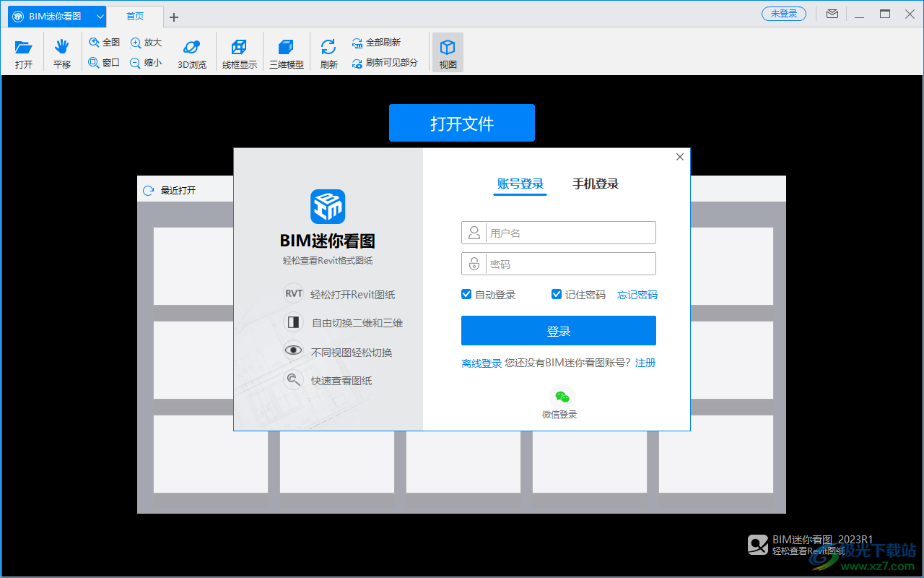Viewport: 924px width, 578px height.
Task: Click the 缩小 zoom out icon
Action: click(x=145, y=61)
